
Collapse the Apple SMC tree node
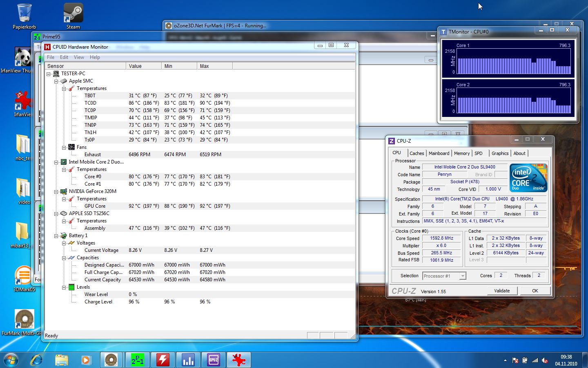point(56,81)
